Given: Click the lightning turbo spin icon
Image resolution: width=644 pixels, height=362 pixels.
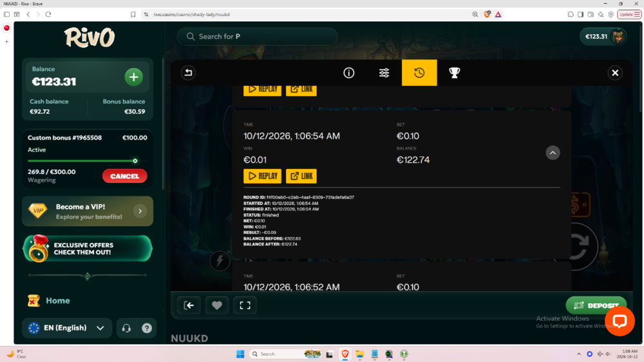Looking at the screenshot, I should (220, 260).
